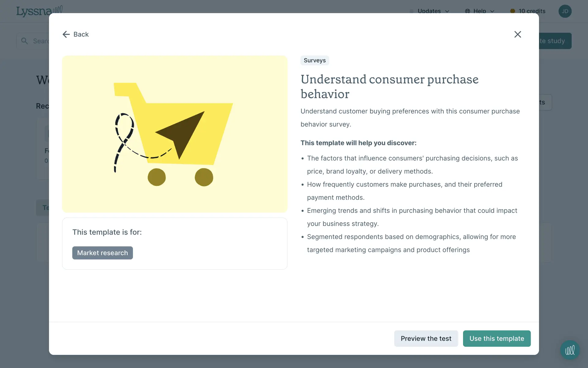The width and height of the screenshot is (588, 368).
Task: Expand the Help dropdown chevron
Action: pos(492,11)
